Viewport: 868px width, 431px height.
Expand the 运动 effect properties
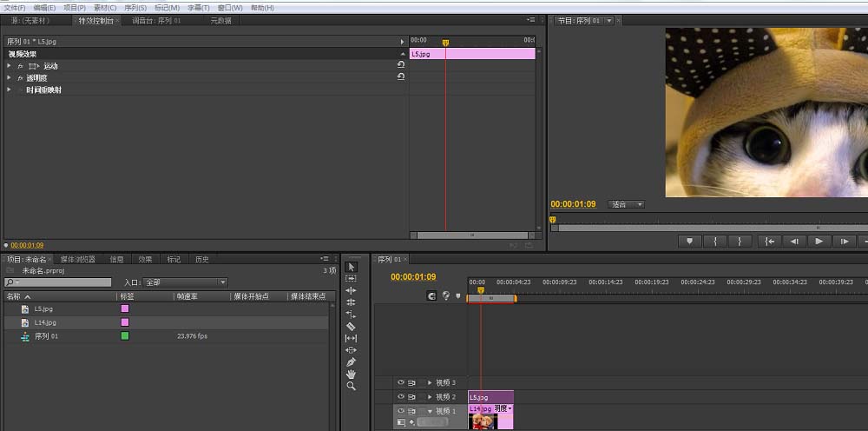point(9,65)
